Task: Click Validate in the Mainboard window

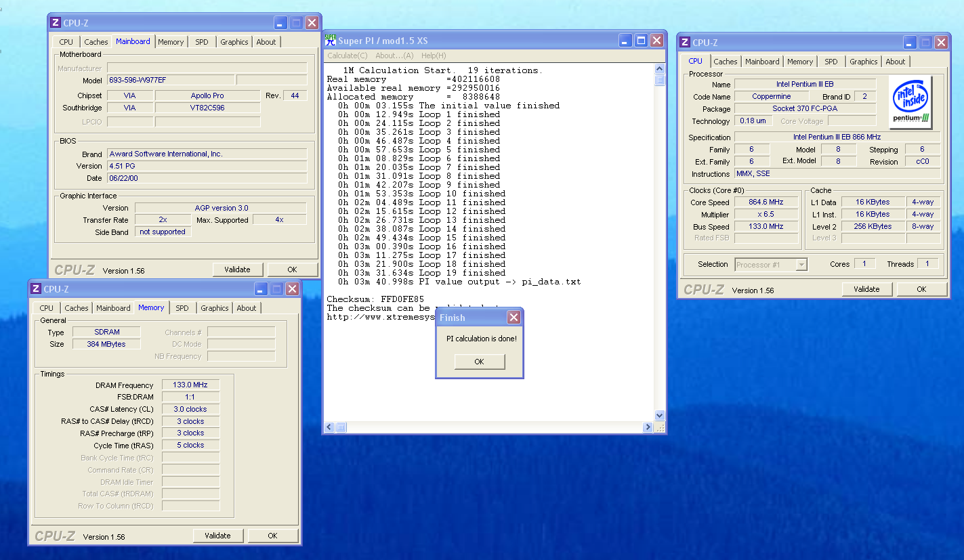Action: click(x=237, y=270)
